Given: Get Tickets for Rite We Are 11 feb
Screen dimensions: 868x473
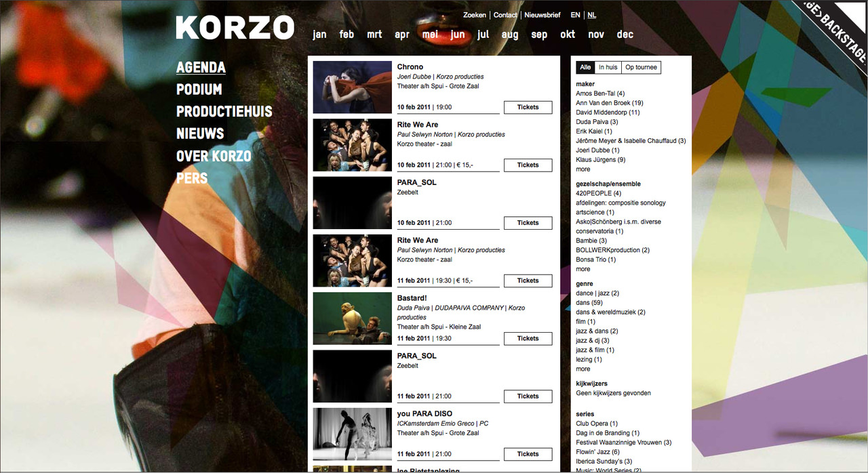Looking at the screenshot, I should (528, 281).
